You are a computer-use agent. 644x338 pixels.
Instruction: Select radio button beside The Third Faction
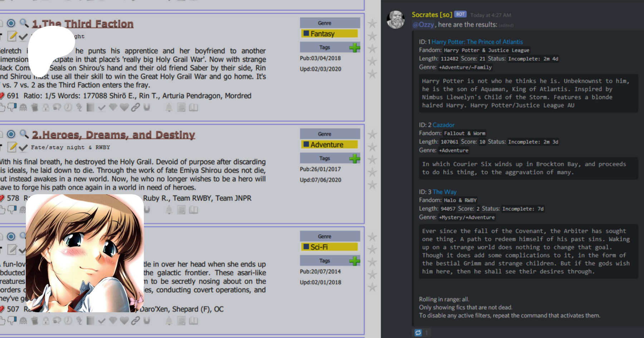click(11, 23)
